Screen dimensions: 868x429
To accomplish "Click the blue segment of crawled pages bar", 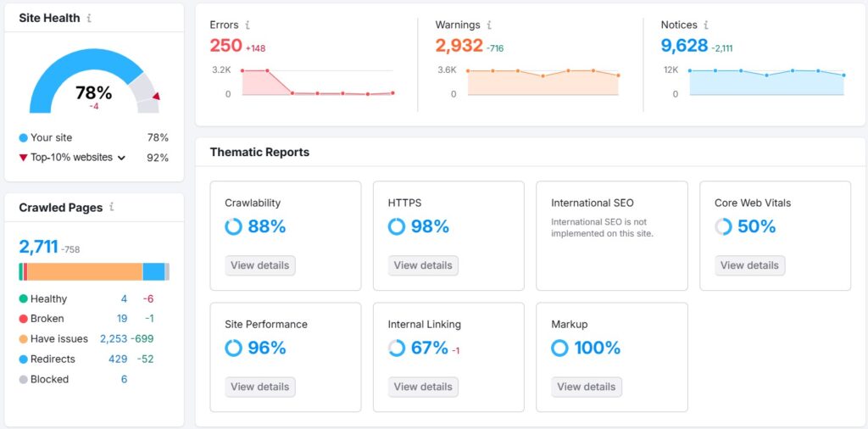I will coord(154,272).
